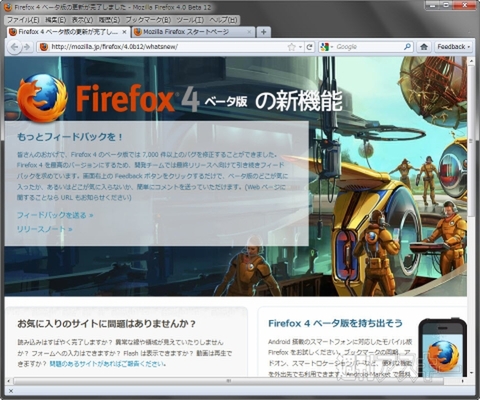Image resolution: width=480 pixels, height=400 pixels.
Task: Click the 問題のあるサイトがあればご報告ください link
Action: point(107,364)
